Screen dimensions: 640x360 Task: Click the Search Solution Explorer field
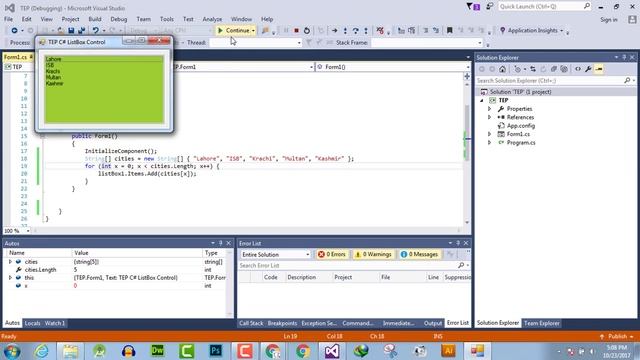click(555, 81)
